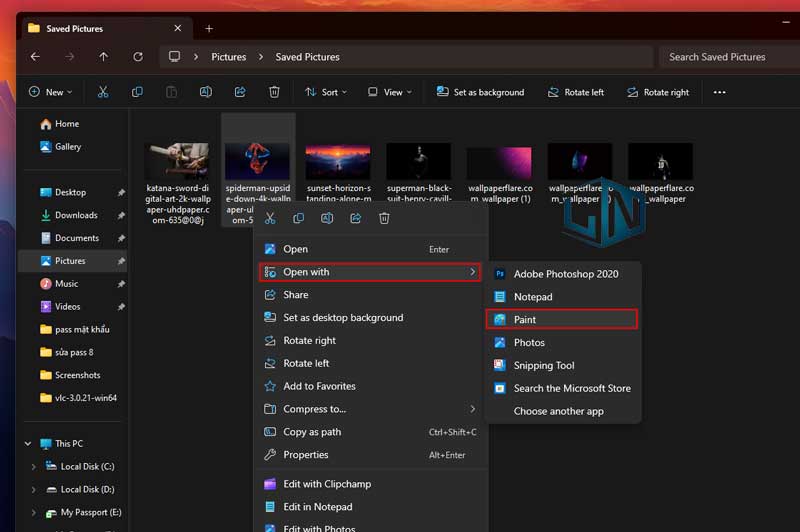Image resolution: width=800 pixels, height=532 pixels.
Task: Click the chevron after Pictures in the address bar
Action: 261,57
